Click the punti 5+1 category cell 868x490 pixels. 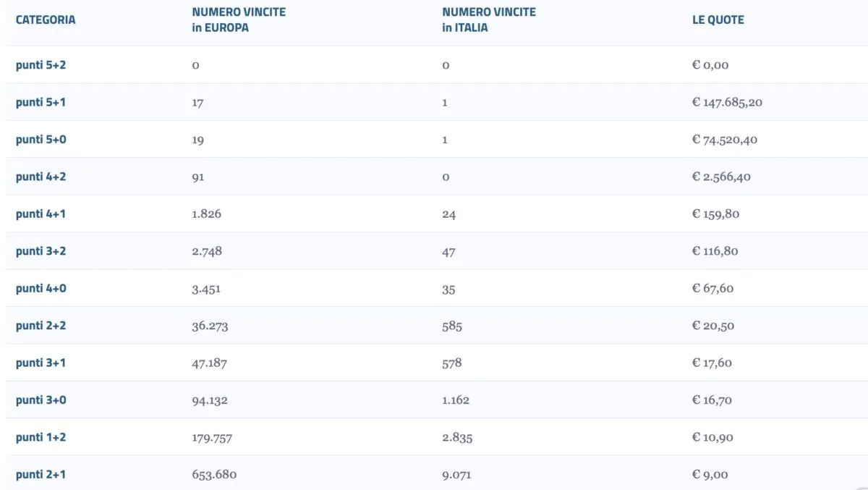41,102
